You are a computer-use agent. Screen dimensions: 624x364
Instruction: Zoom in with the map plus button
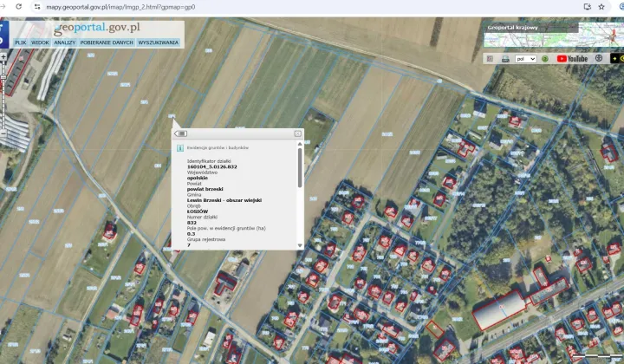[x=3, y=57]
